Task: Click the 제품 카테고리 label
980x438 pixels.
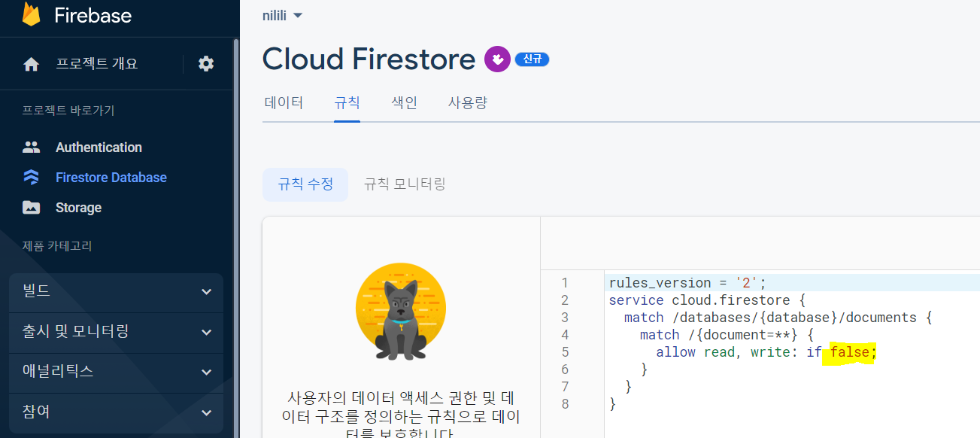Action: [57, 246]
